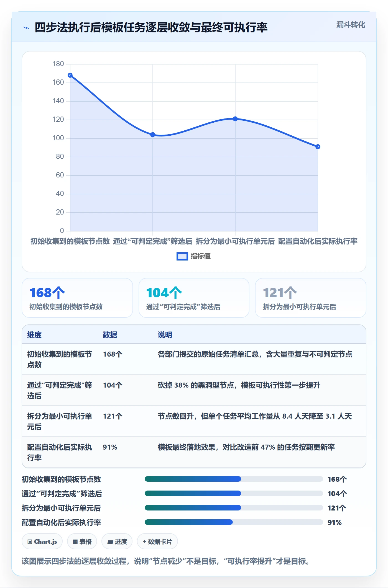This screenshot has width=388, height=588.
Task: Click the grid icon inside the 表格 chip
Action: coord(75,542)
